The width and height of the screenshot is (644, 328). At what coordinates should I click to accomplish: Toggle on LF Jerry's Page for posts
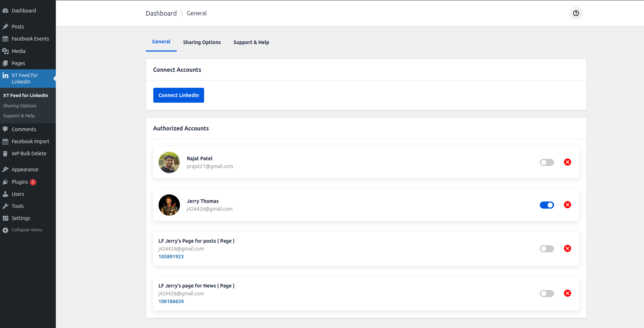pyautogui.click(x=547, y=249)
